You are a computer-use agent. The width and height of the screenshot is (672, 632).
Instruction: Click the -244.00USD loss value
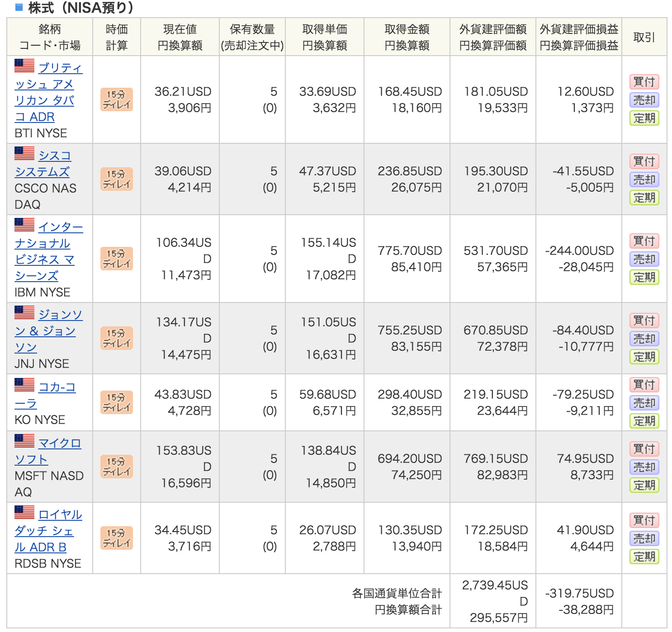(x=579, y=250)
